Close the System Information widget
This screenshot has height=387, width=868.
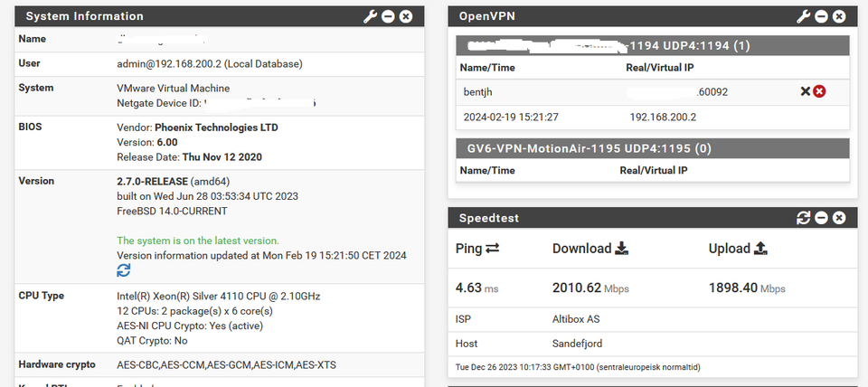tap(406, 16)
